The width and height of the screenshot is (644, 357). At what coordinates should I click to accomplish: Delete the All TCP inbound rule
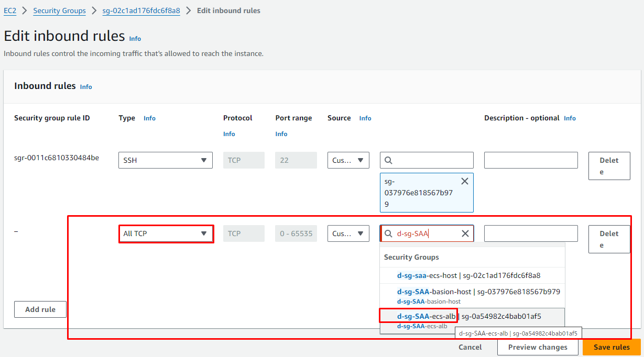609,239
